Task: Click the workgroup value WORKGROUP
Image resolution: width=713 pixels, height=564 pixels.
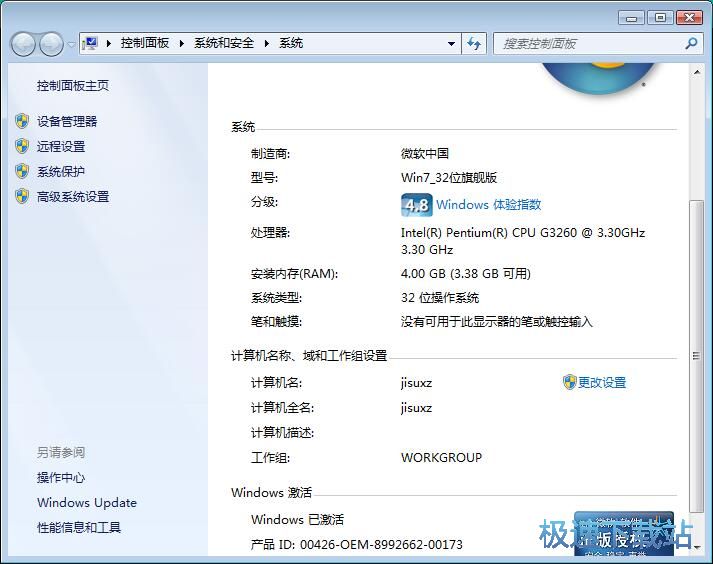Action: 441,458
